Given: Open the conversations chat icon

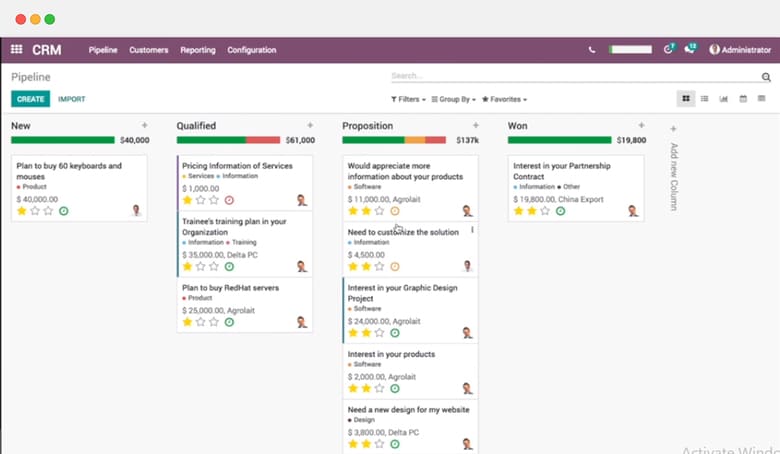Looking at the screenshot, I should 690,49.
